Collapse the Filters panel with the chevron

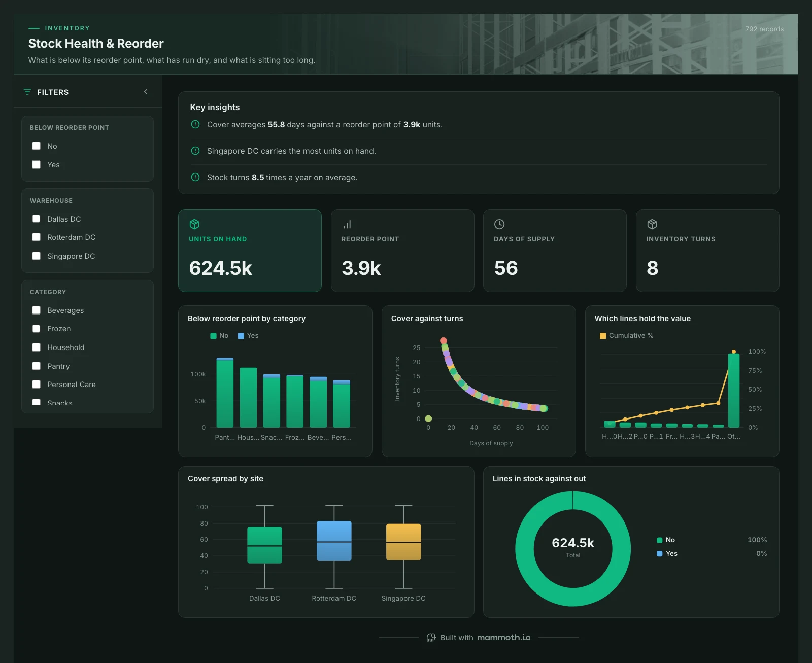pyautogui.click(x=146, y=92)
